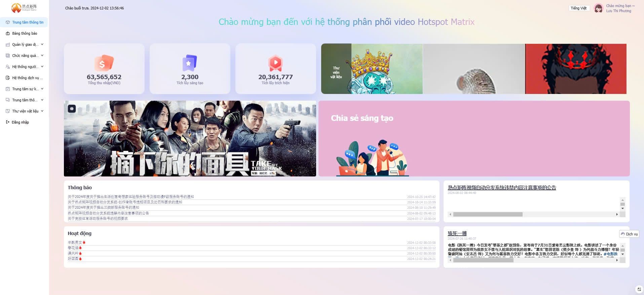This screenshot has height=295, width=644.
Task: Click the Bảng thông báo sidebar icon
Action: tap(8, 33)
